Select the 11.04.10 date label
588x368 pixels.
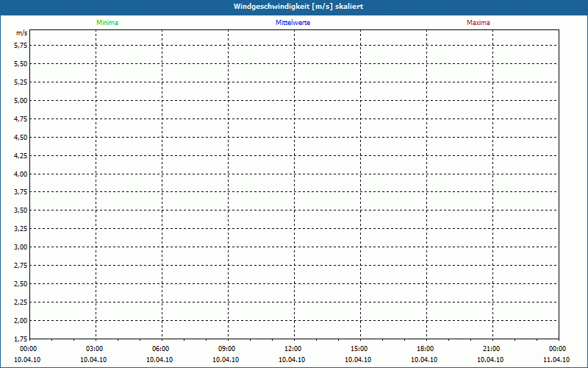[556, 360]
